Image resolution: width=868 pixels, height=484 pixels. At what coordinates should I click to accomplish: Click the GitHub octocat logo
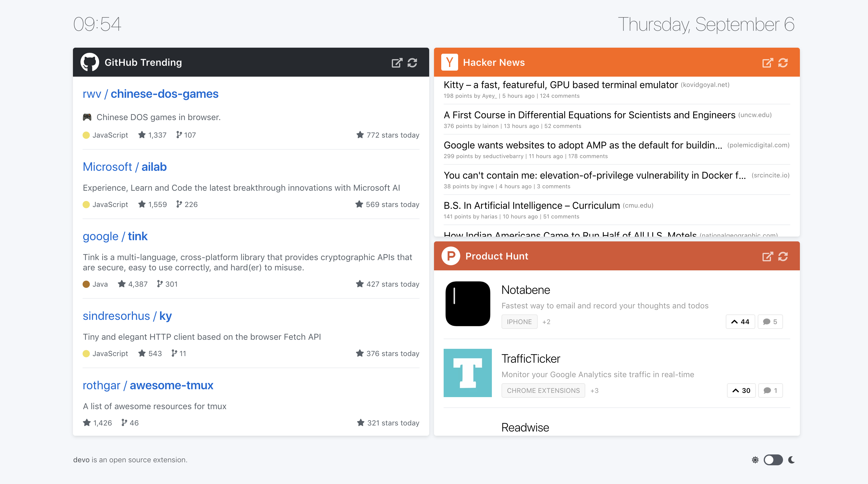(x=90, y=62)
